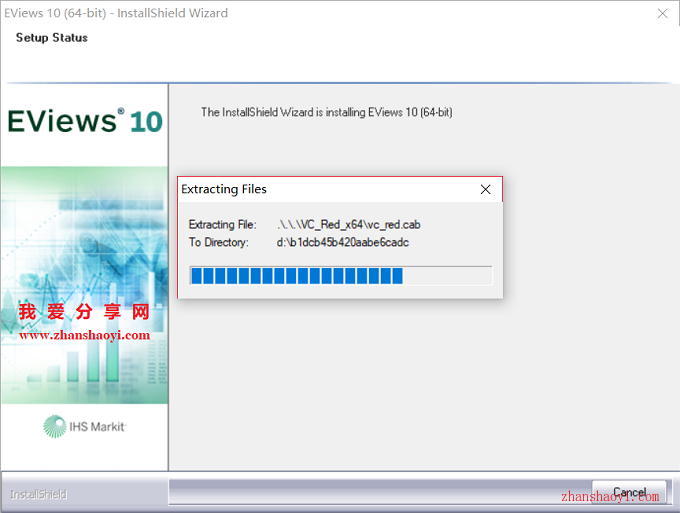Click the 'Extracting File:' label
Screen dimensions: 680x513
(x=222, y=225)
